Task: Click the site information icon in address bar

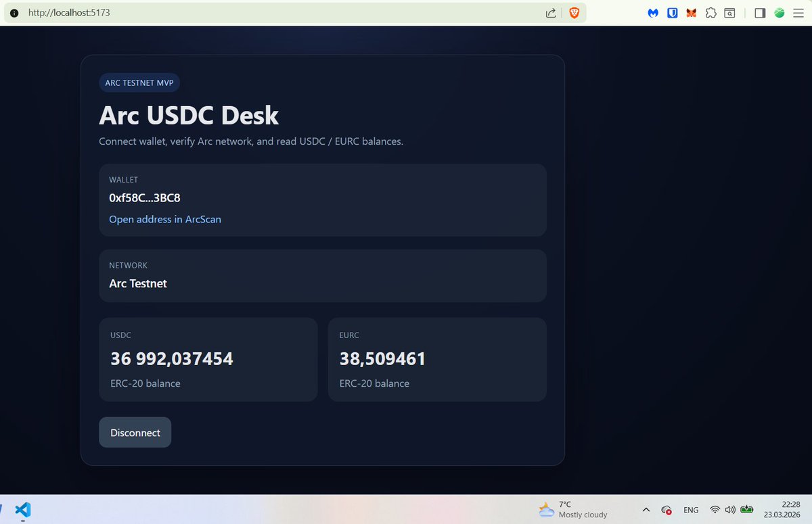Action: point(14,13)
